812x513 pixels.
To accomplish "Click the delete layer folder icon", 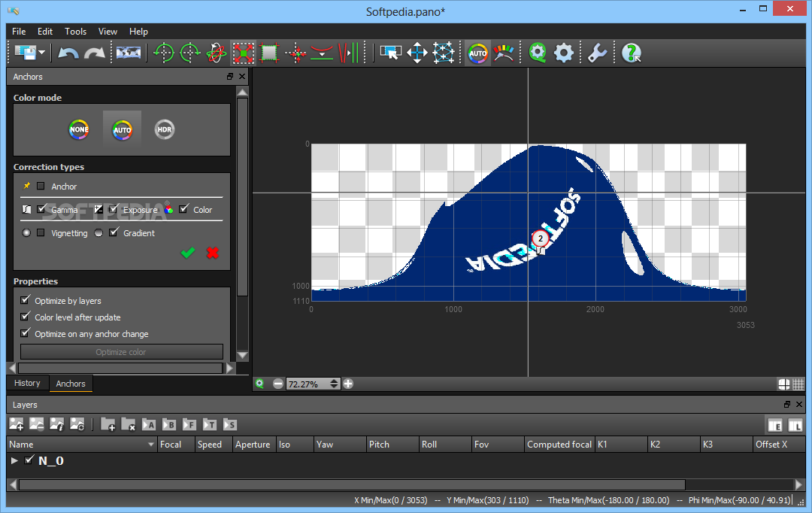I will [128, 424].
